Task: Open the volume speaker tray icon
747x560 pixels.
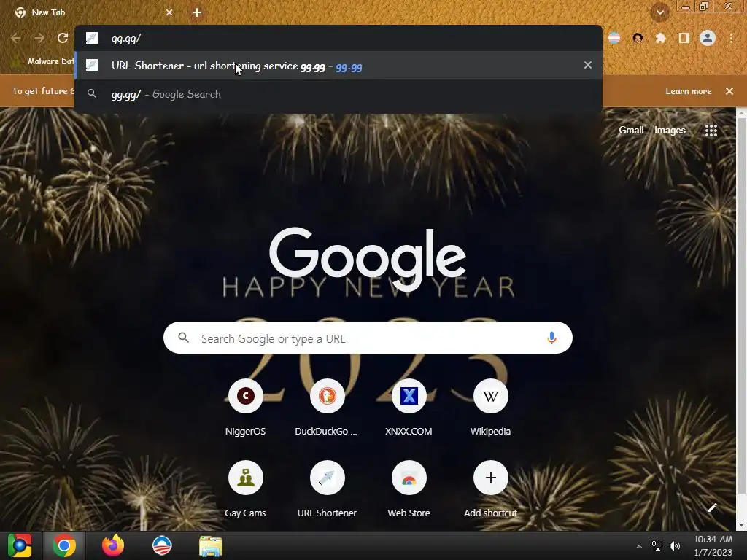Action: (x=675, y=546)
